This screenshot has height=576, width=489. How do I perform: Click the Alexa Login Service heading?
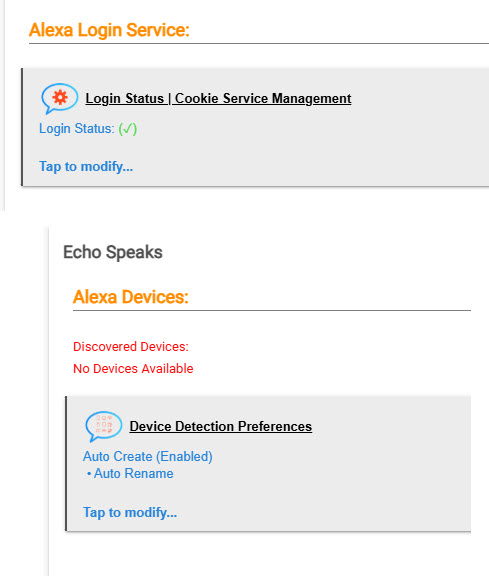coord(109,30)
